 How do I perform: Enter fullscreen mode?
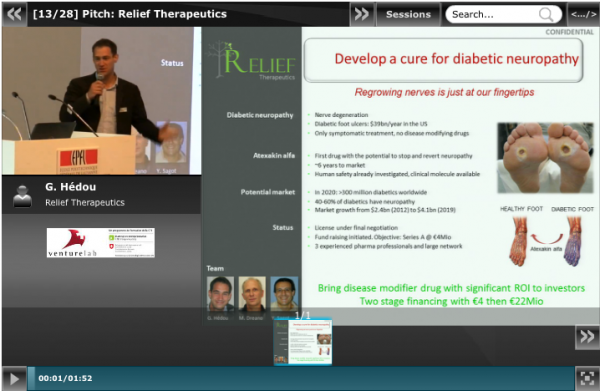(x=587, y=378)
